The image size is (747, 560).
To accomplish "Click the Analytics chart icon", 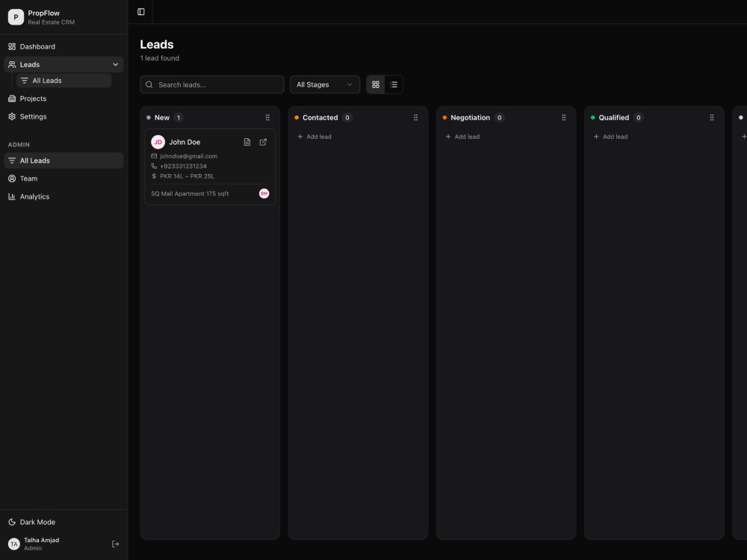I will click(x=12, y=196).
